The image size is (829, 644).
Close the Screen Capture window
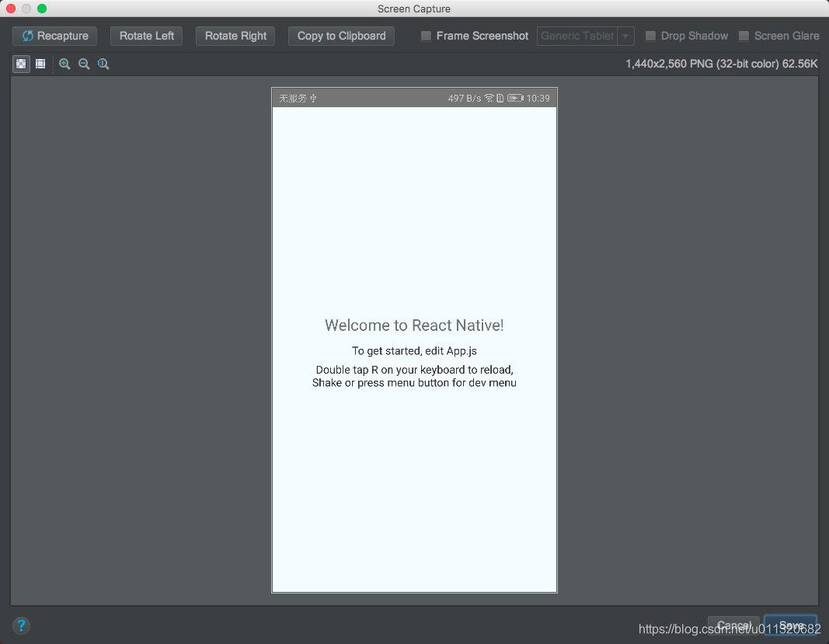(11, 9)
